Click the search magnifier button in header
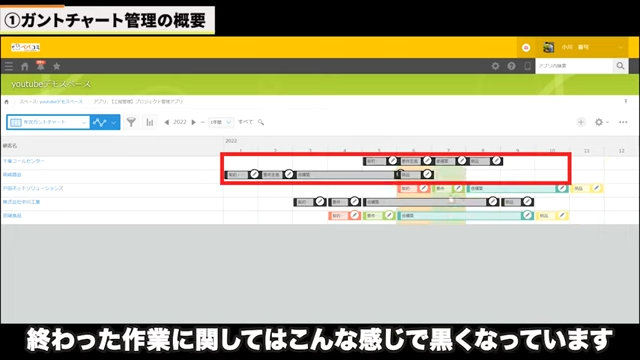 (x=620, y=66)
